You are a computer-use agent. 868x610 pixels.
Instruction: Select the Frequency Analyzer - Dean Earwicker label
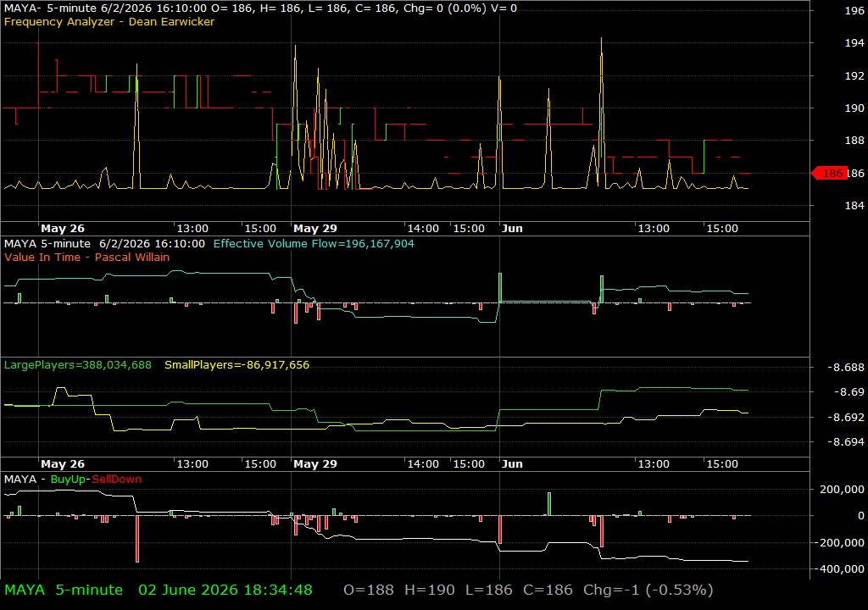pos(109,22)
